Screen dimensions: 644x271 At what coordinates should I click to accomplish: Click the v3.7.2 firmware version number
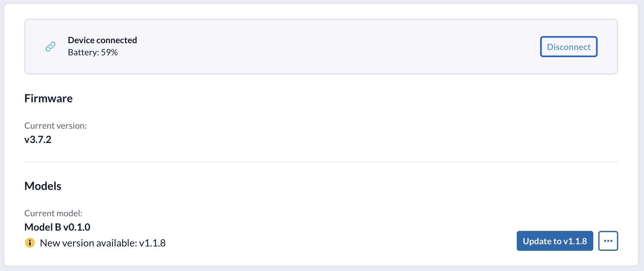pos(38,140)
